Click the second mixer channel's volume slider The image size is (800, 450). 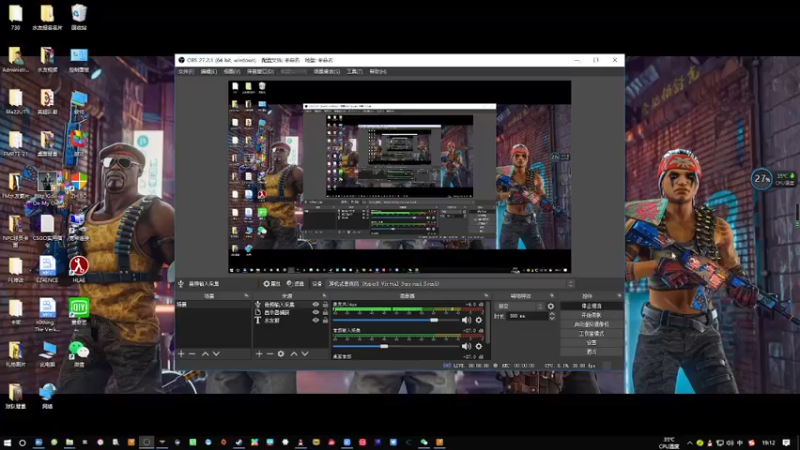point(396,346)
